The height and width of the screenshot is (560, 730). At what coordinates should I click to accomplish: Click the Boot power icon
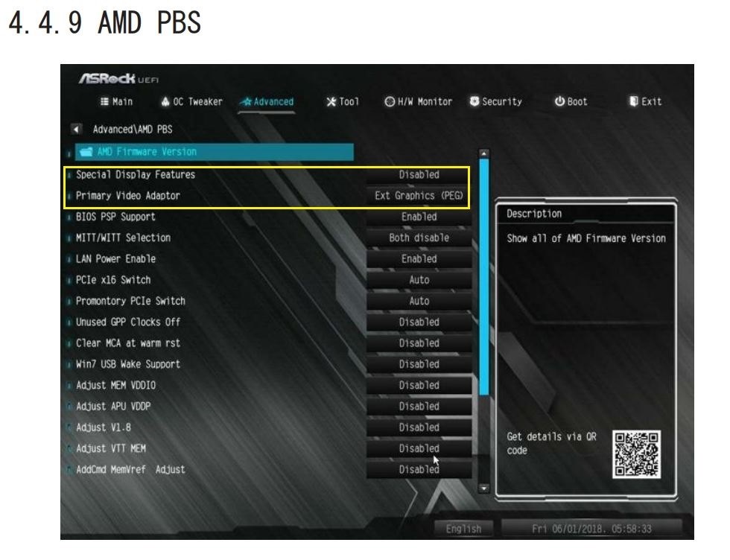[x=559, y=101]
